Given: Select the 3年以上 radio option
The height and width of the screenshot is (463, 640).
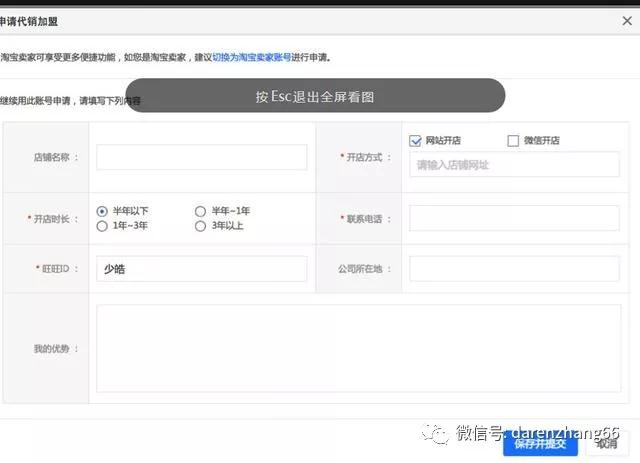Looking at the screenshot, I should coord(200,226).
